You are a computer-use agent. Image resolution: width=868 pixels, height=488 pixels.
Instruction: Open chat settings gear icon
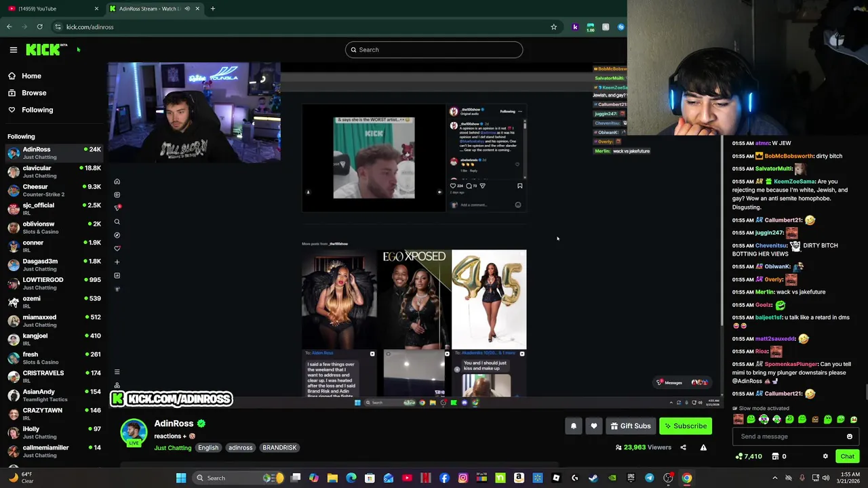pyautogui.click(x=825, y=456)
